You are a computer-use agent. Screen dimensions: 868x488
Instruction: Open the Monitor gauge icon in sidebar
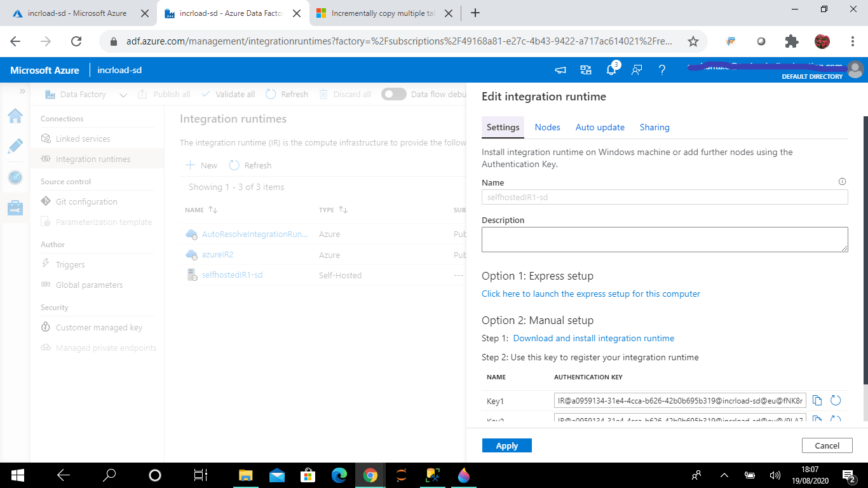[x=15, y=177]
